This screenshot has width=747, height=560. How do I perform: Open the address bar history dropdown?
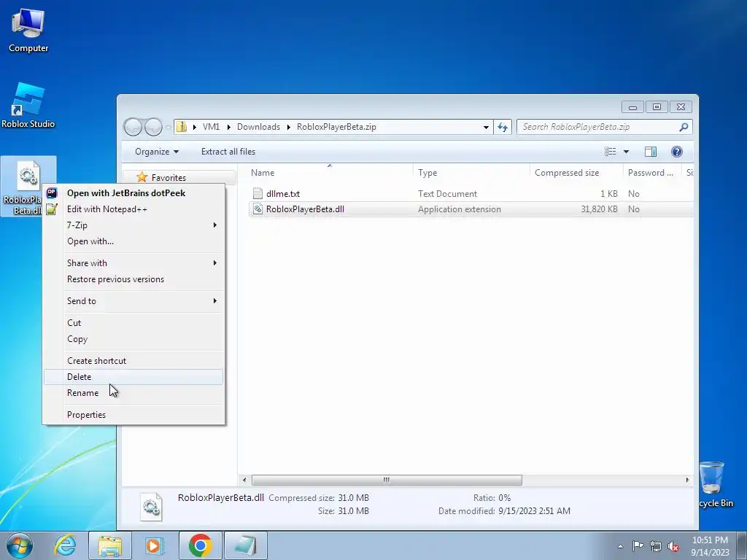[x=486, y=127]
